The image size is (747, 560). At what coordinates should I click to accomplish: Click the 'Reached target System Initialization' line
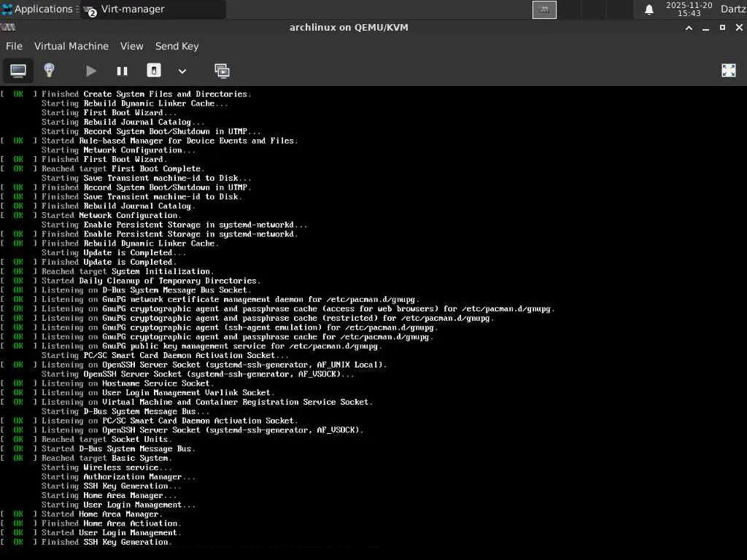click(107, 271)
